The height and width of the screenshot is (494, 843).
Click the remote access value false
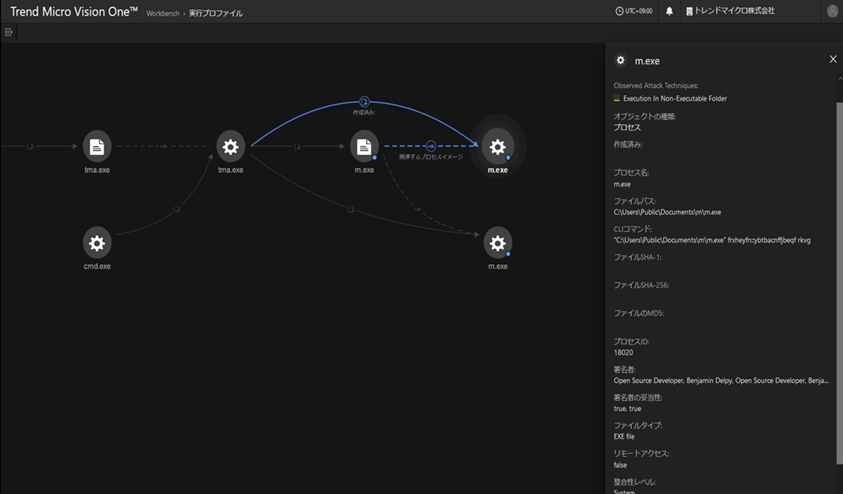[x=620, y=465]
